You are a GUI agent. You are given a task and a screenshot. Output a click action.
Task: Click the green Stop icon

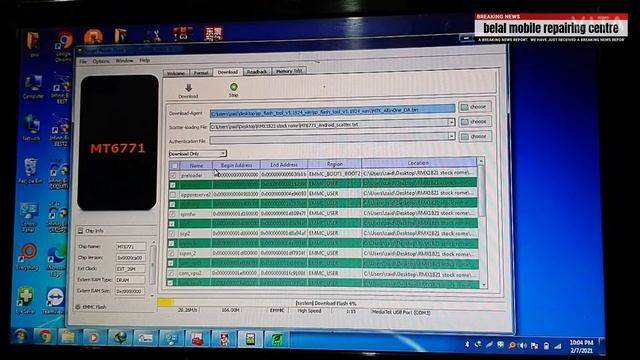(x=233, y=87)
